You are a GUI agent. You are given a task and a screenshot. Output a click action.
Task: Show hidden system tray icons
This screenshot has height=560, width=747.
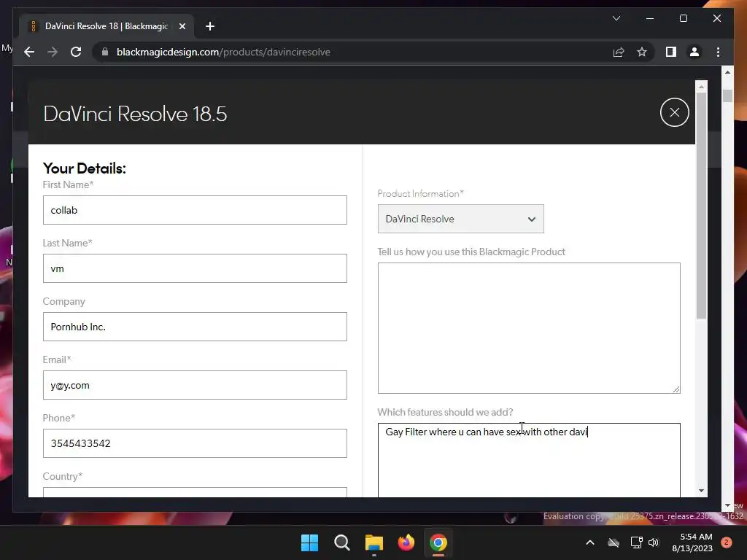589,542
